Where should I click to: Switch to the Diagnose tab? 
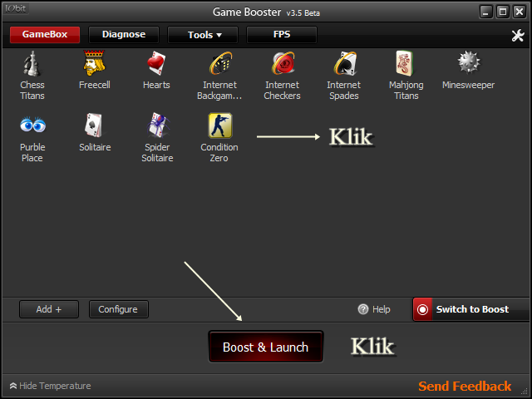(124, 35)
